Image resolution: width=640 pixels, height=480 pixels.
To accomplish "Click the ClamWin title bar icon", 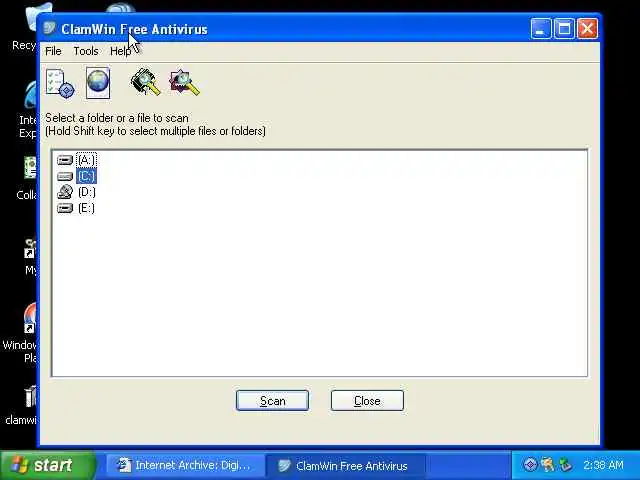I will [50, 29].
